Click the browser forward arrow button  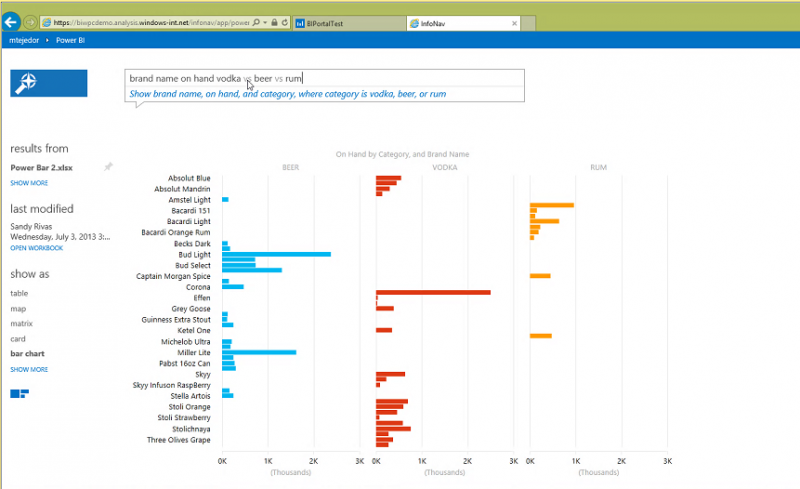click(30, 22)
